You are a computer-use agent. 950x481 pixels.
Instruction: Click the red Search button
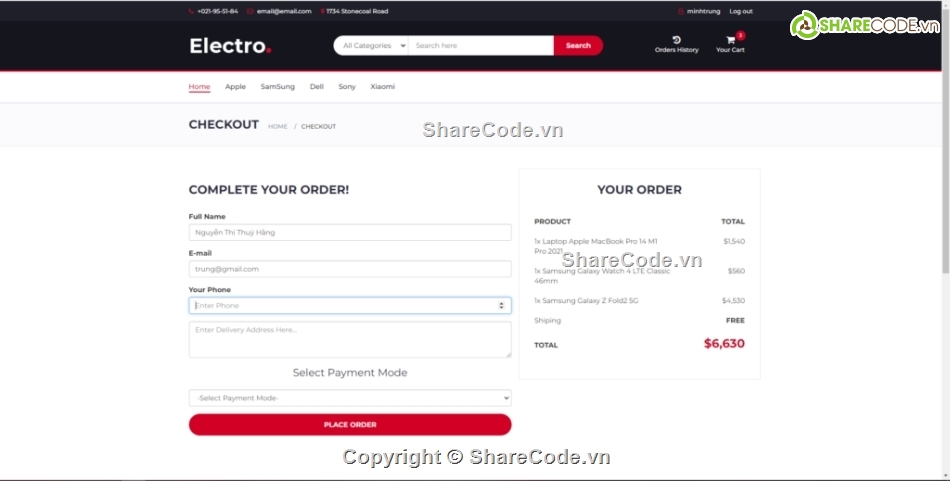click(x=578, y=45)
